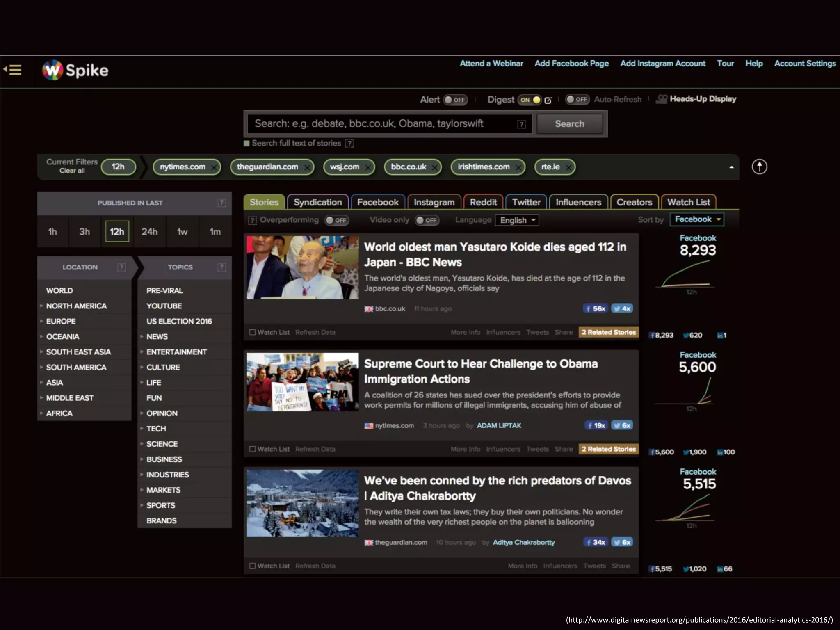Viewport: 840px width, 630px height.
Task: Remove the rte.ie filter chip
Action: pos(568,167)
